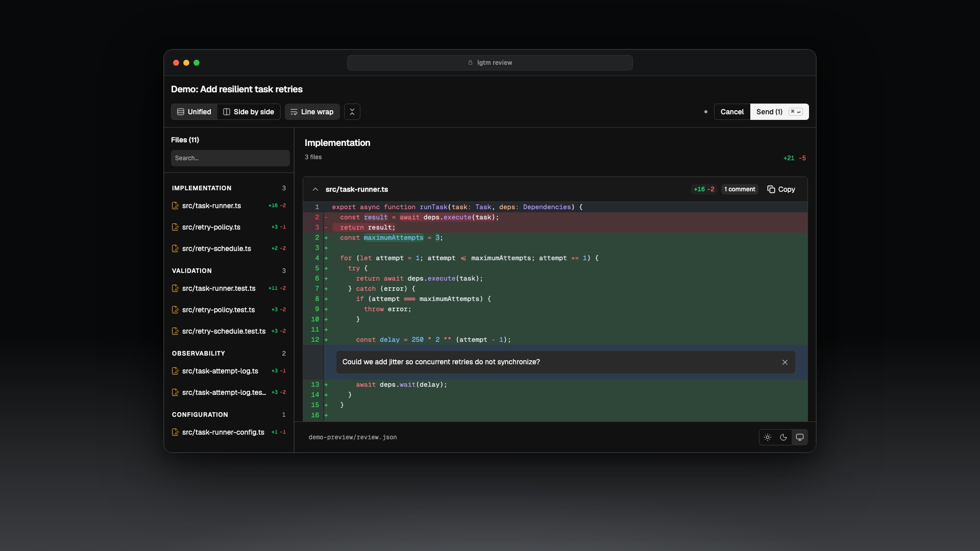Viewport: 980px width, 551px height.
Task: Click the 1 comment badge
Action: coord(740,189)
